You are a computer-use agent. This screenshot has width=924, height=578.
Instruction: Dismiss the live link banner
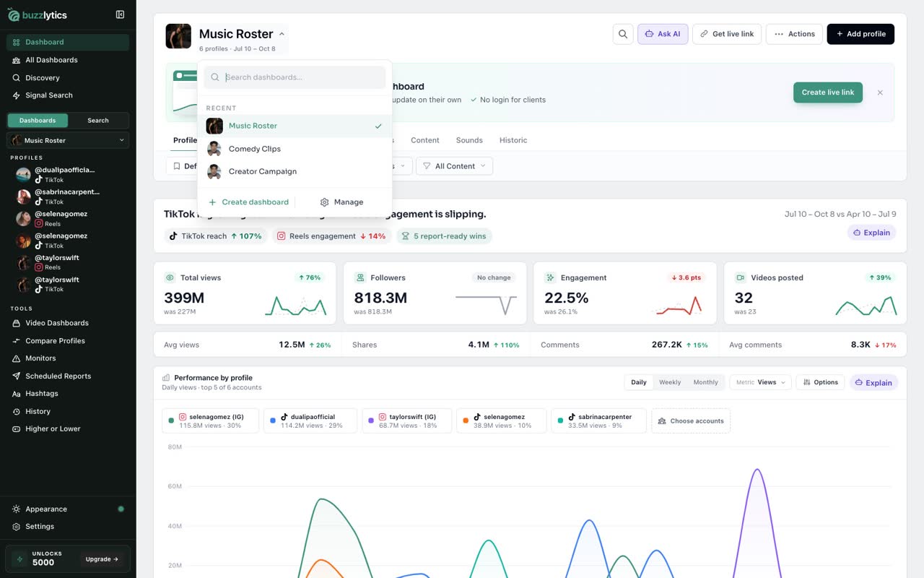point(880,92)
